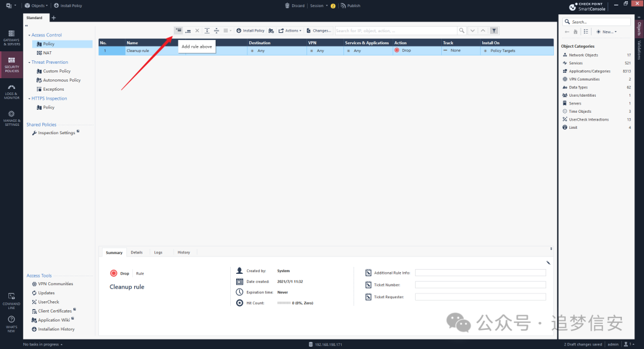
Task: Open Security Policies view
Action: (x=11, y=64)
